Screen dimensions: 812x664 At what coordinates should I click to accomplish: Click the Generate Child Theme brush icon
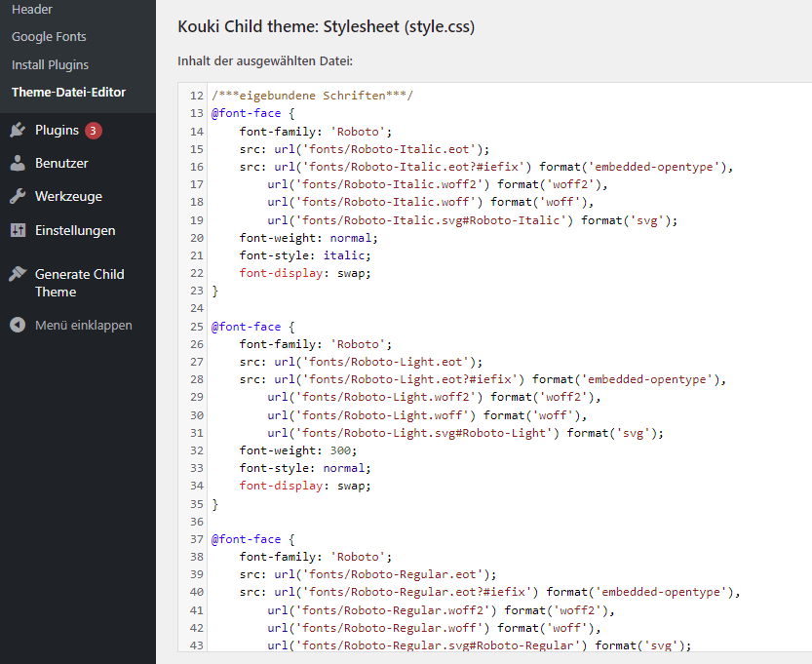tap(18, 274)
